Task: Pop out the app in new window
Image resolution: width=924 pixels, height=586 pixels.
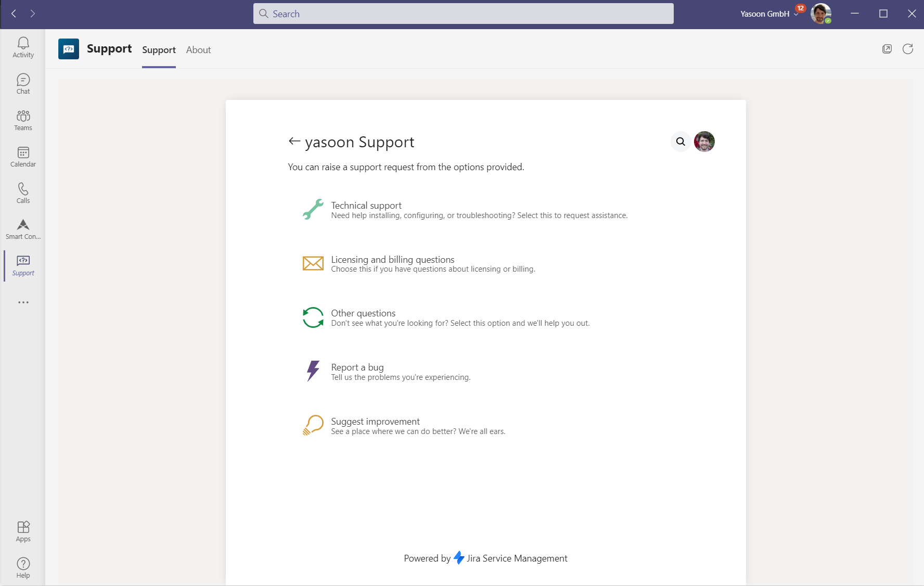Action: pyautogui.click(x=887, y=49)
